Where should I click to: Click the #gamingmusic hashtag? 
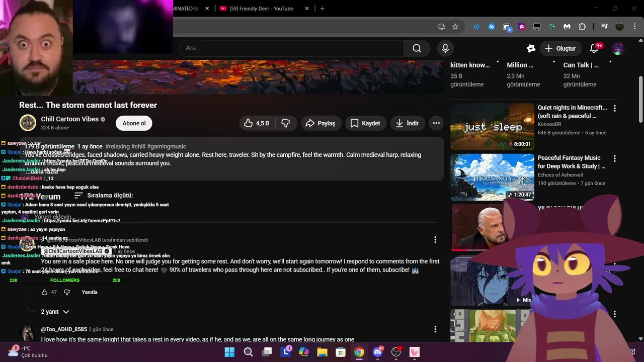point(167,146)
